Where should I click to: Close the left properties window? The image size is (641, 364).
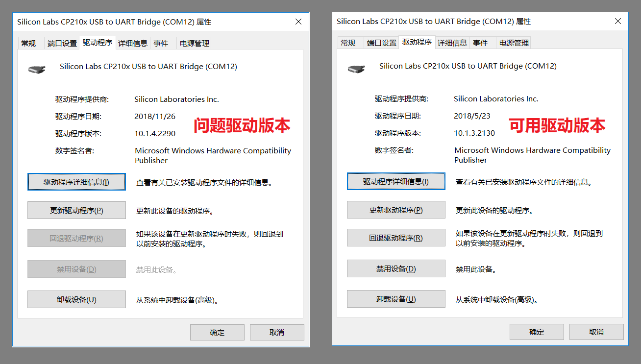pyautogui.click(x=298, y=22)
